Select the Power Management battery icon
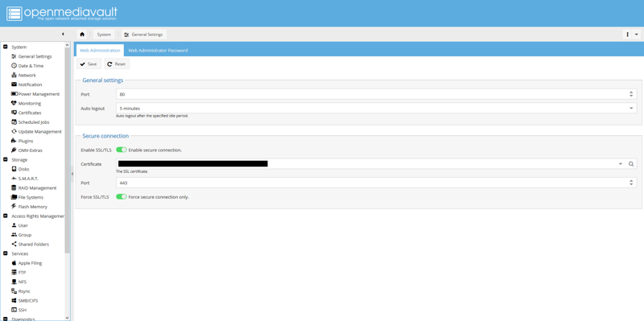 (14, 94)
